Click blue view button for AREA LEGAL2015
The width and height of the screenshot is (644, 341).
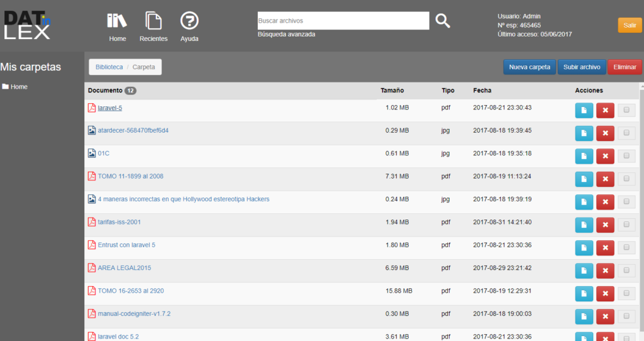584,271
